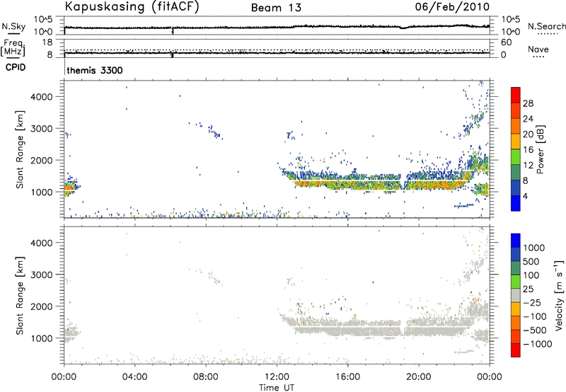566x392 pixels.
Task: Pick the gray Velocity segment between 25 and -25
Action: [x=516, y=295]
